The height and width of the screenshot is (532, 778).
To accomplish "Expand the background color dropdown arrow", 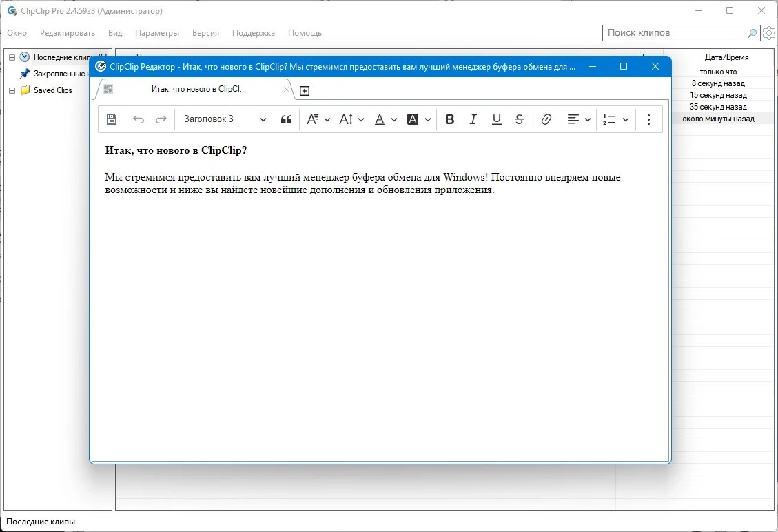I will [428, 120].
